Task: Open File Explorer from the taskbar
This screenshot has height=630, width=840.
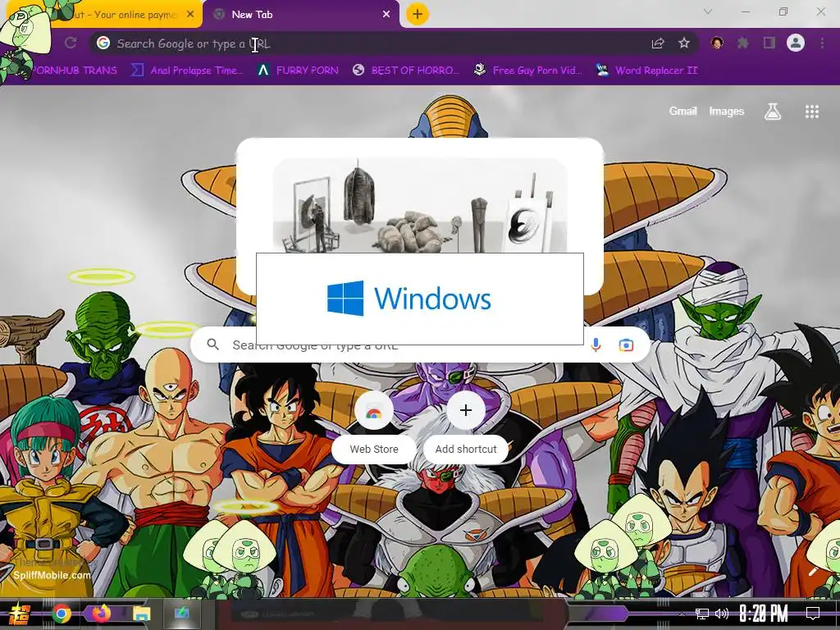Action: click(x=141, y=614)
